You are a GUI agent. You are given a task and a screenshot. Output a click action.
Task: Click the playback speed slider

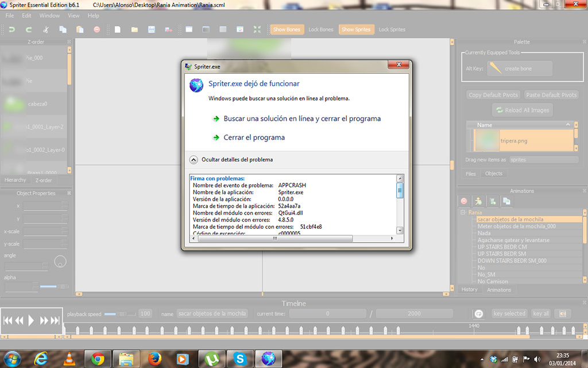point(120,314)
